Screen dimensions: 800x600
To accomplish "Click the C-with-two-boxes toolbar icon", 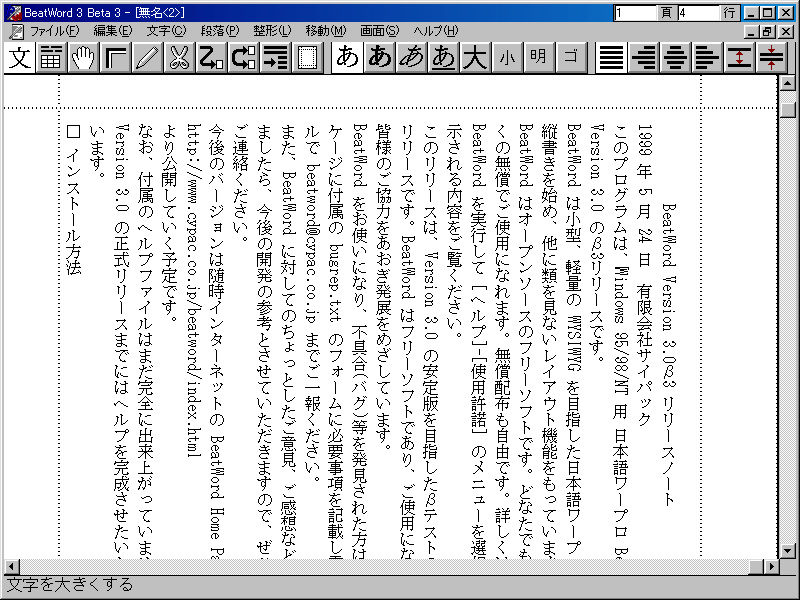I will (243, 57).
